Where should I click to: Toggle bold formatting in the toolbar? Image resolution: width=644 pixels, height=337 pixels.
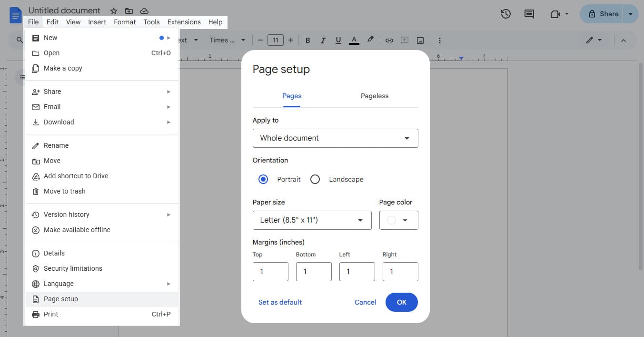(307, 40)
